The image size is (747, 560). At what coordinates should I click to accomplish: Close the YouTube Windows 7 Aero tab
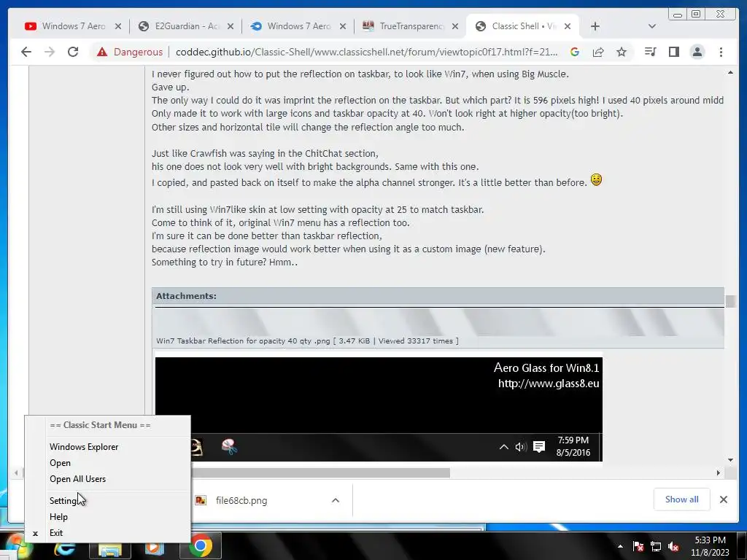coord(118,27)
